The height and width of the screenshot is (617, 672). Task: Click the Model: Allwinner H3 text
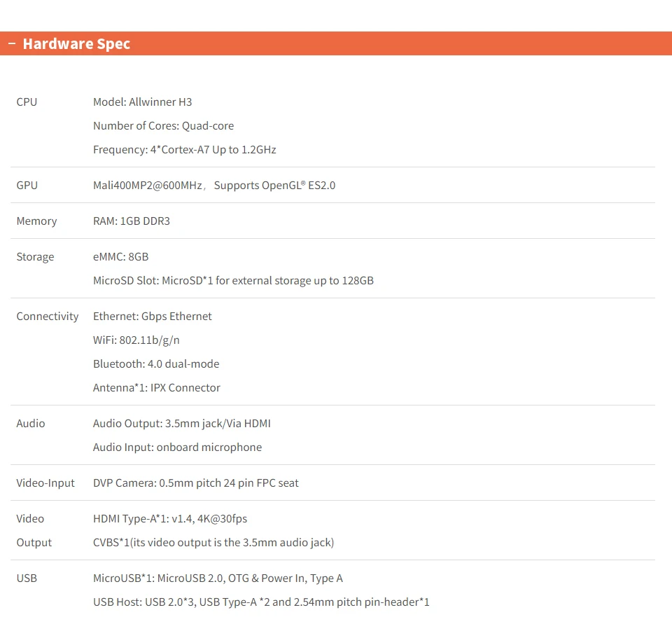coord(142,102)
